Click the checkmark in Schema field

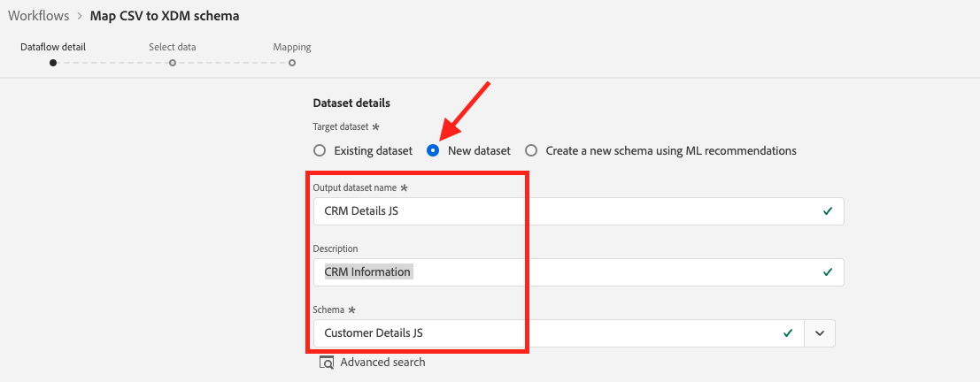pos(788,333)
